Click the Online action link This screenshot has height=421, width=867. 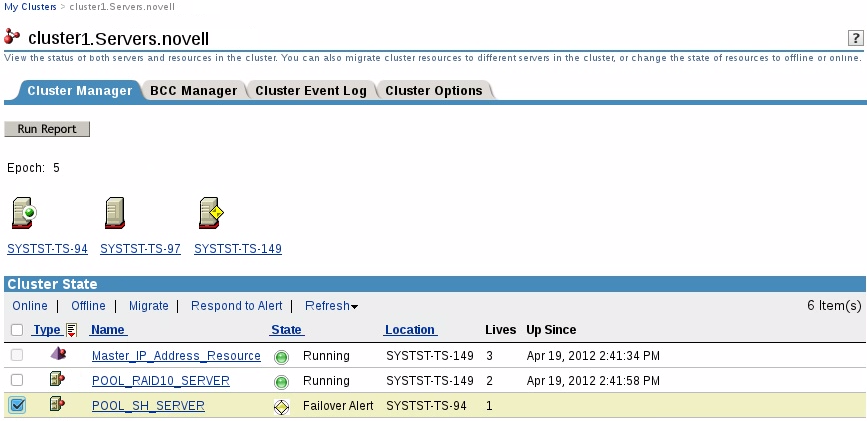pyautogui.click(x=30, y=306)
